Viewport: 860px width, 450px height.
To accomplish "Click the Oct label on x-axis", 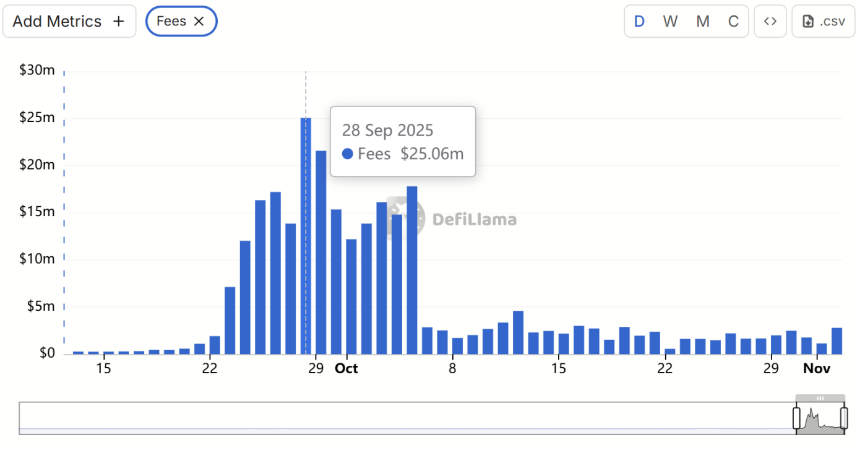I will tap(346, 369).
